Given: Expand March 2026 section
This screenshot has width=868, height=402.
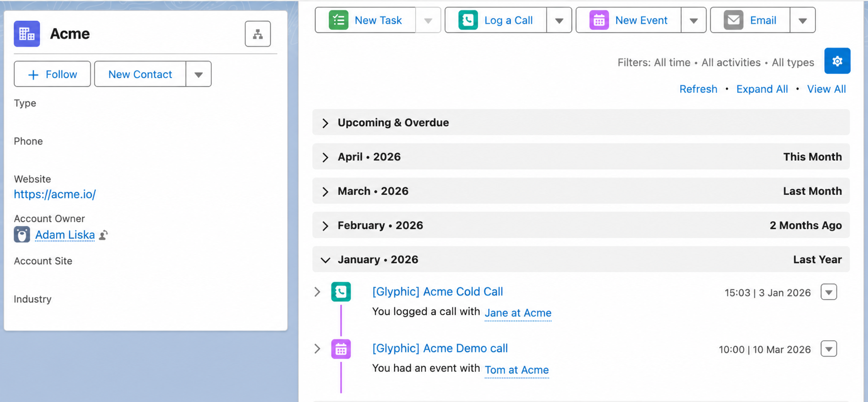Looking at the screenshot, I should [325, 191].
